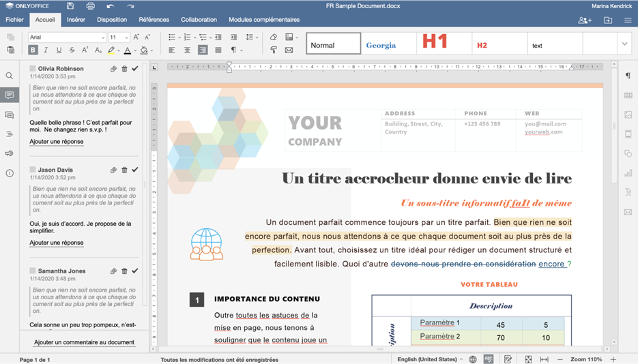Expand the styles gallery dropdown arrow

point(624,44)
